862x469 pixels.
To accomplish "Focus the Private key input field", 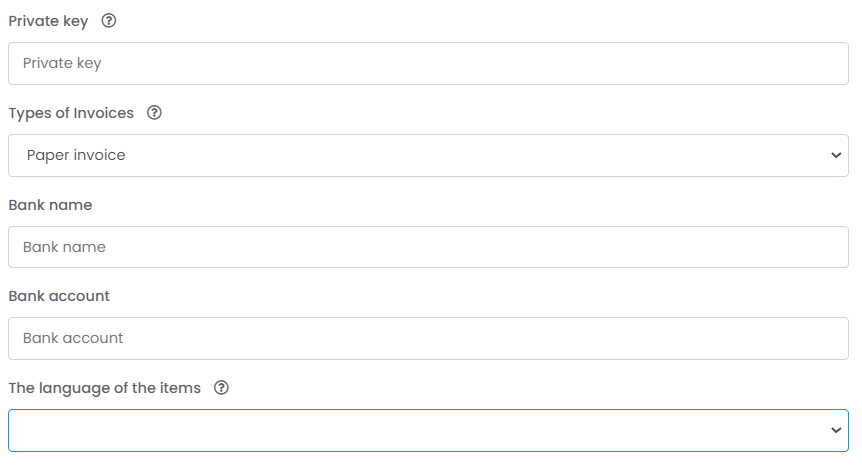I will click(x=428, y=64).
